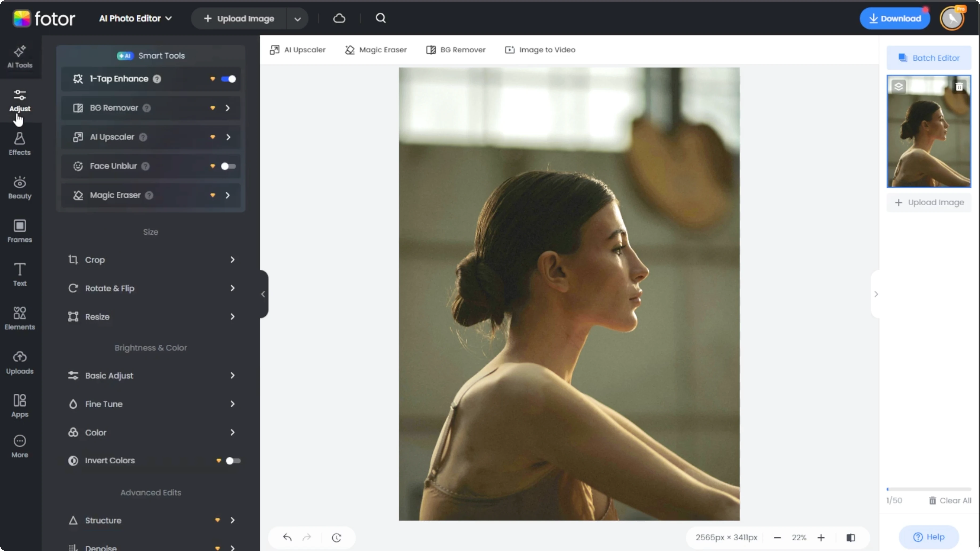
Task: Open the Help button
Action: coord(929,537)
